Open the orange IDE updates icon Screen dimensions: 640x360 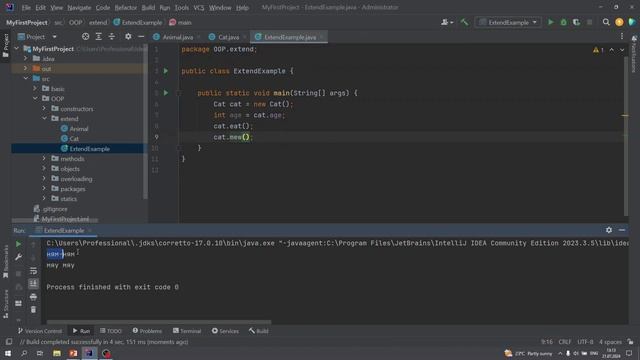(619, 22)
